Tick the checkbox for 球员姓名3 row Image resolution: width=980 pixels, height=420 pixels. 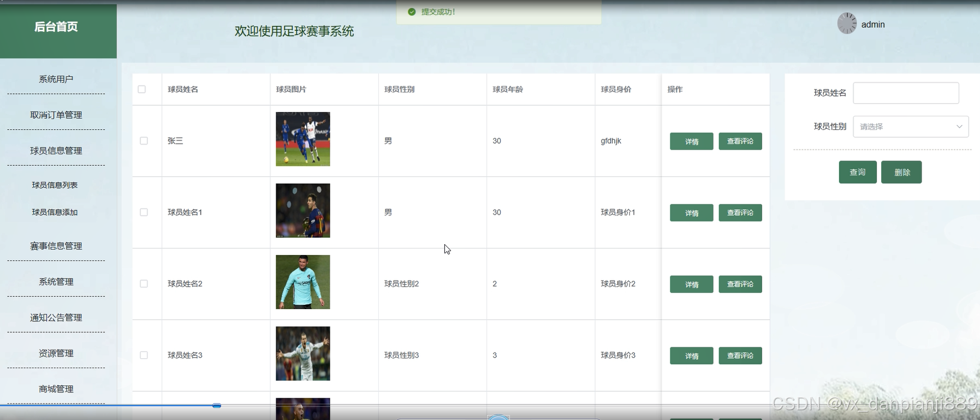[144, 356]
